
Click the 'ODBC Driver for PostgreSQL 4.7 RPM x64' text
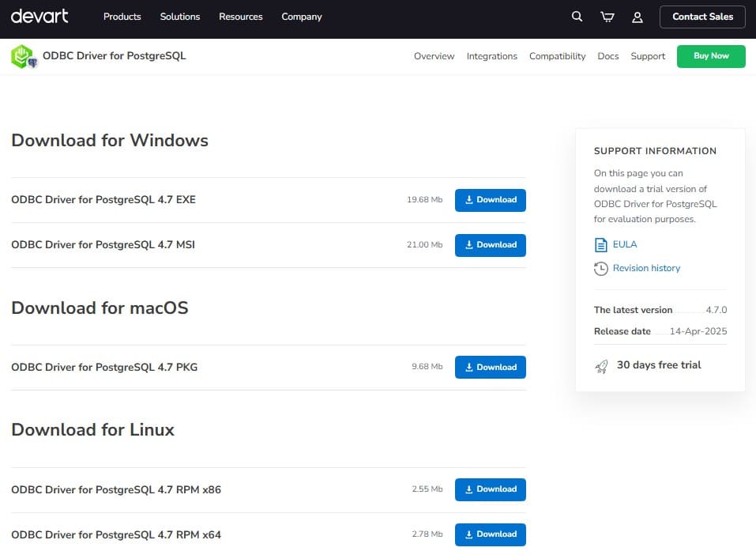(116, 534)
